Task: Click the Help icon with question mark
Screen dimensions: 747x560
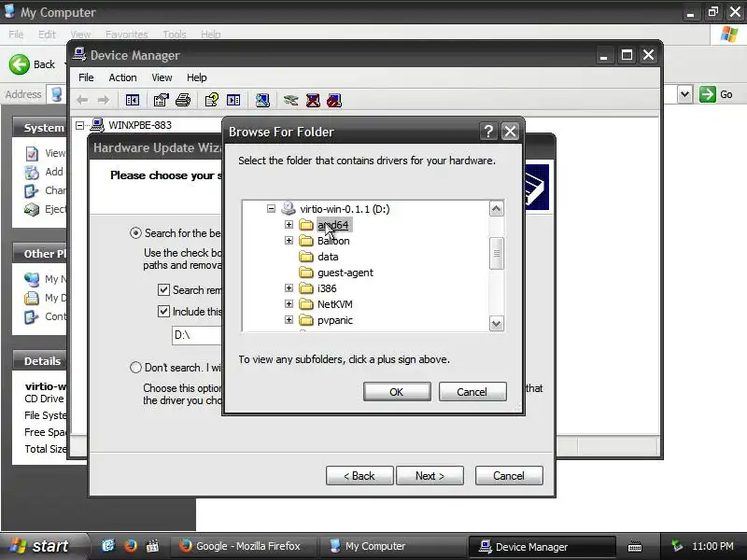Action: pos(212,100)
